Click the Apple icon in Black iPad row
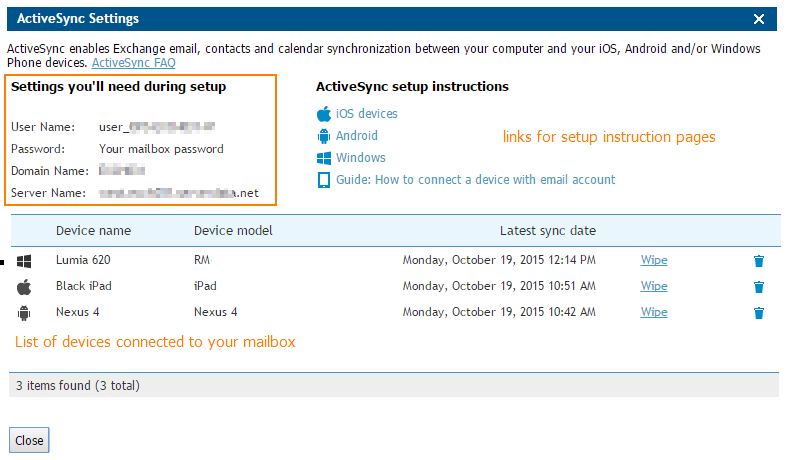 click(25, 286)
